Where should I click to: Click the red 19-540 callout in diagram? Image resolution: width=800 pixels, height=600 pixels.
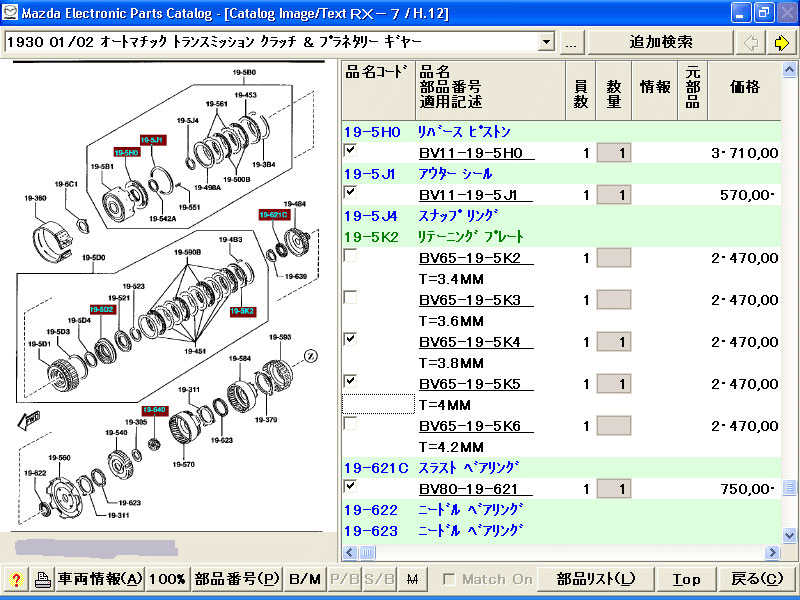pos(155,410)
